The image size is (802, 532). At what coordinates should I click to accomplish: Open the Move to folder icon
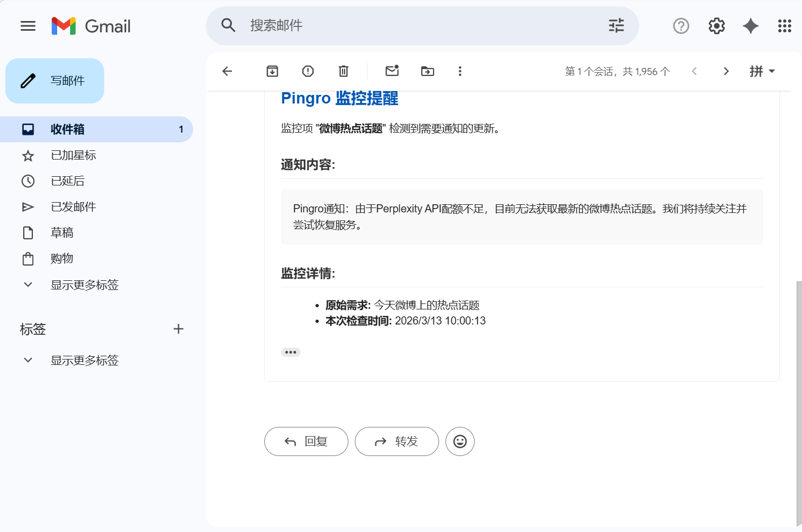tap(428, 71)
